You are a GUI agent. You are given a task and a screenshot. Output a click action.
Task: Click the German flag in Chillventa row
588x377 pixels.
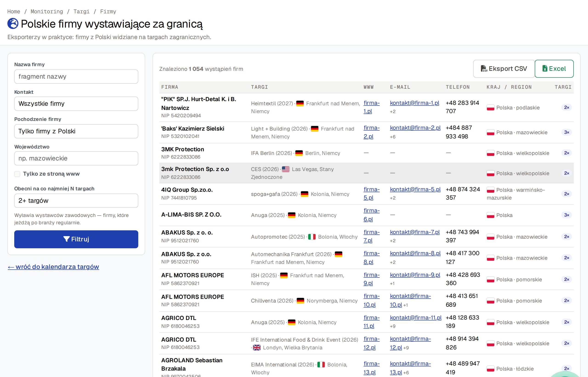pyautogui.click(x=300, y=301)
